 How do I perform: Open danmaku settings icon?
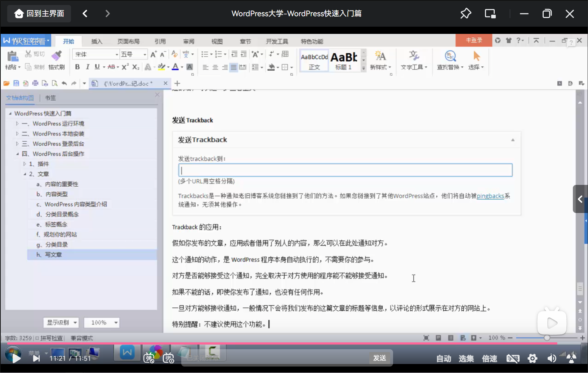[x=168, y=358]
